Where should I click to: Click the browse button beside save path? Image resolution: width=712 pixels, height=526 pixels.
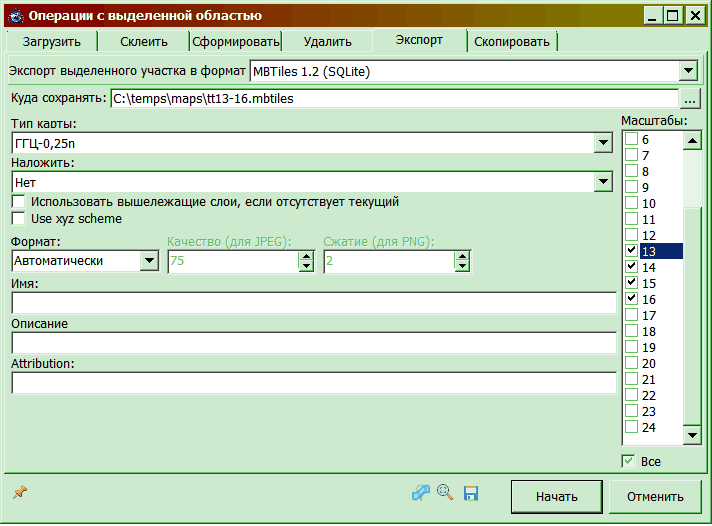[690, 98]
